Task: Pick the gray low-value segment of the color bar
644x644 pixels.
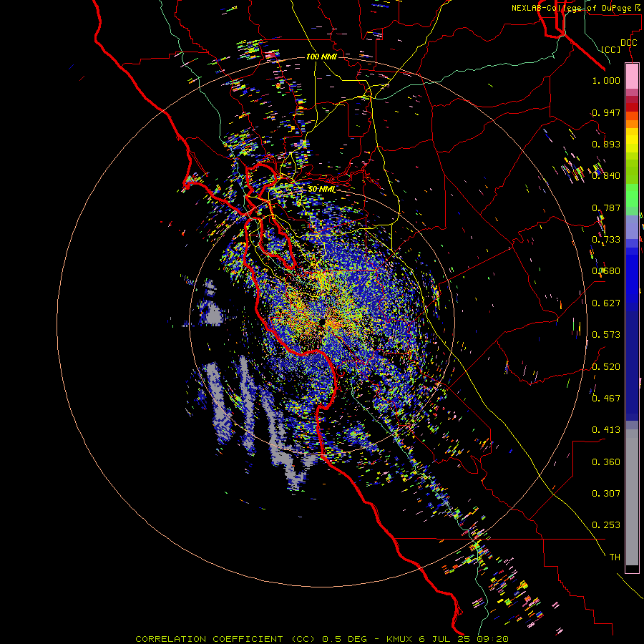Action: pyautogui.click(x=632, y=497)
